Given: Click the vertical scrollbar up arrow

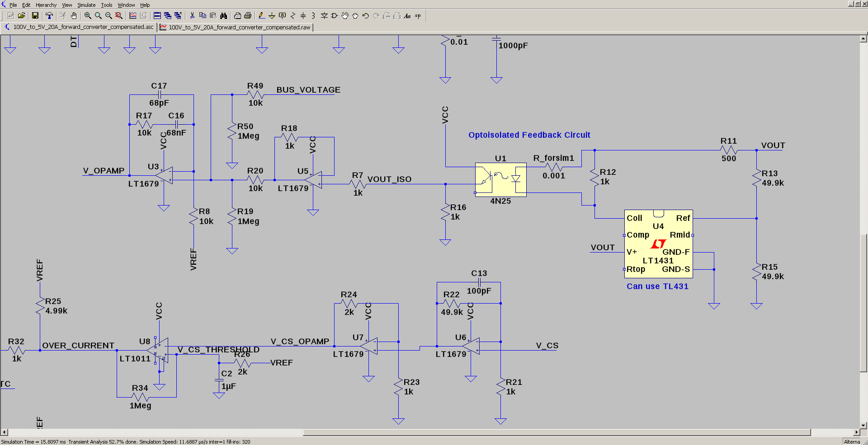Looking at the screenshot, I should pyautogui.click(x=863, y=39).
